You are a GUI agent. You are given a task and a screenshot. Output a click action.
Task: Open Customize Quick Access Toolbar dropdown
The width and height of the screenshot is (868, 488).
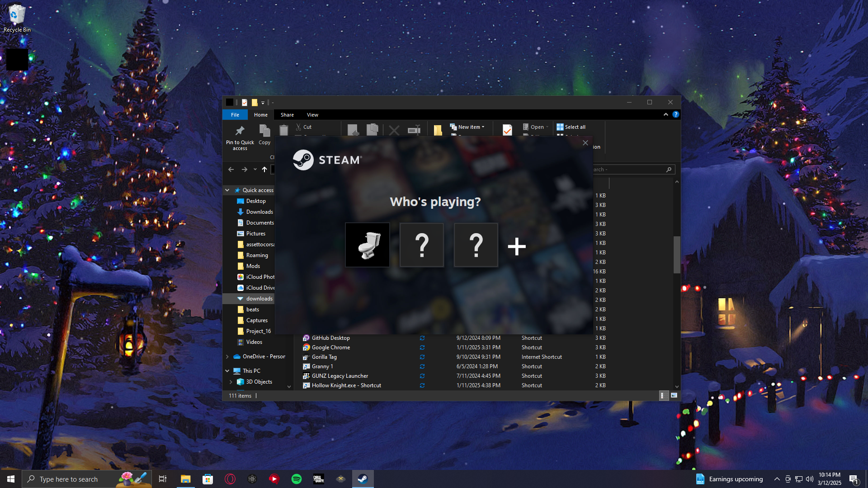(x=263, y=103)
